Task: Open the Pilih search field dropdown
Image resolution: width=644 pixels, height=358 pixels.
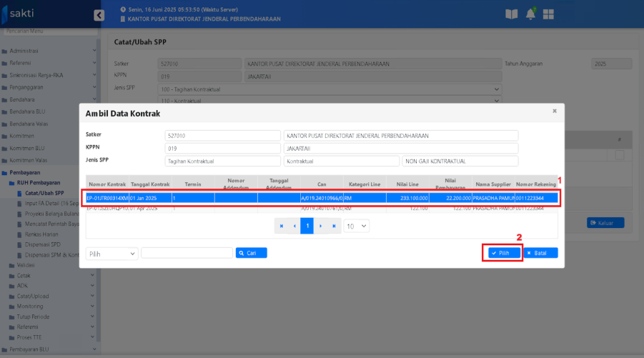Action: point(112,253)
